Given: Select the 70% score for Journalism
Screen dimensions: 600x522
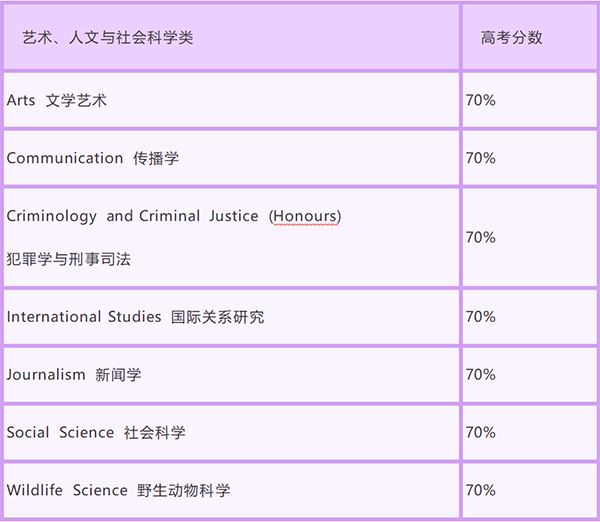Looking at the screenshot, I should tap(480, 375).
